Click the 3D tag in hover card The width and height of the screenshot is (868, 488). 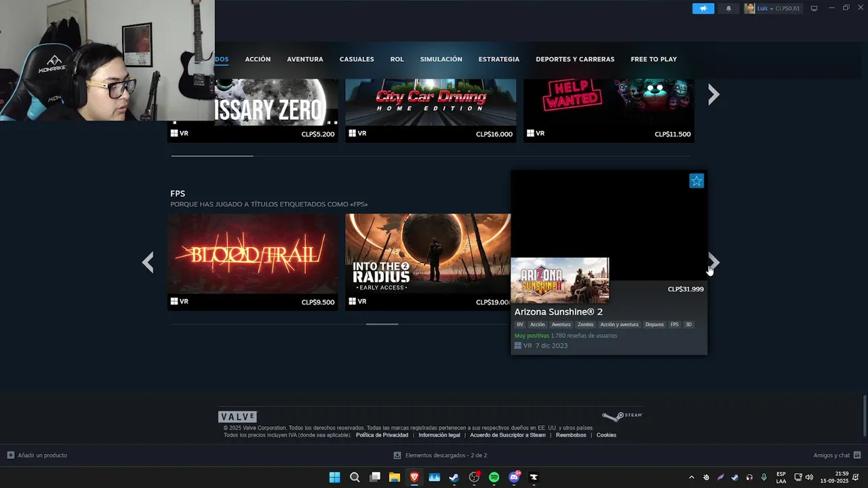click(688, 325)
